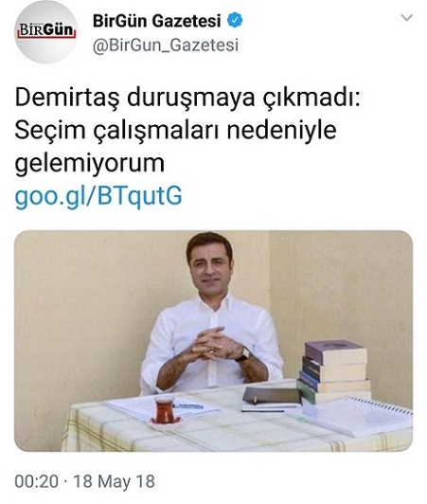Select the "Demirtaş duruşmaya çıkmadı:" headline line

(x=188, y=98)
